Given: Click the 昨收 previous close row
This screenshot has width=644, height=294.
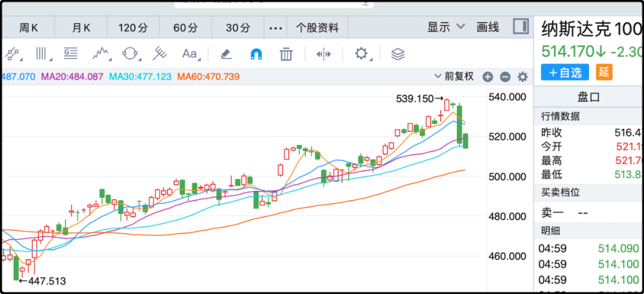Looking at the screenshot, I should [x=589, y=132].
